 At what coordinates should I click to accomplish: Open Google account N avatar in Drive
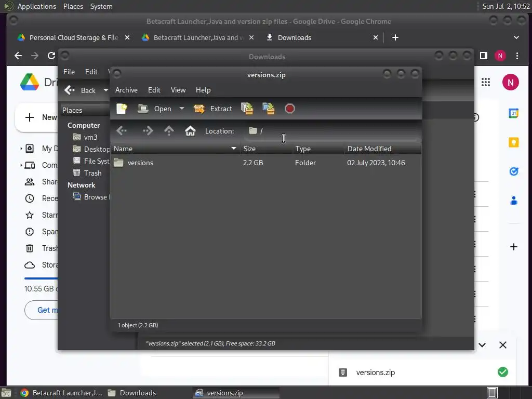[x=511, y=82]
